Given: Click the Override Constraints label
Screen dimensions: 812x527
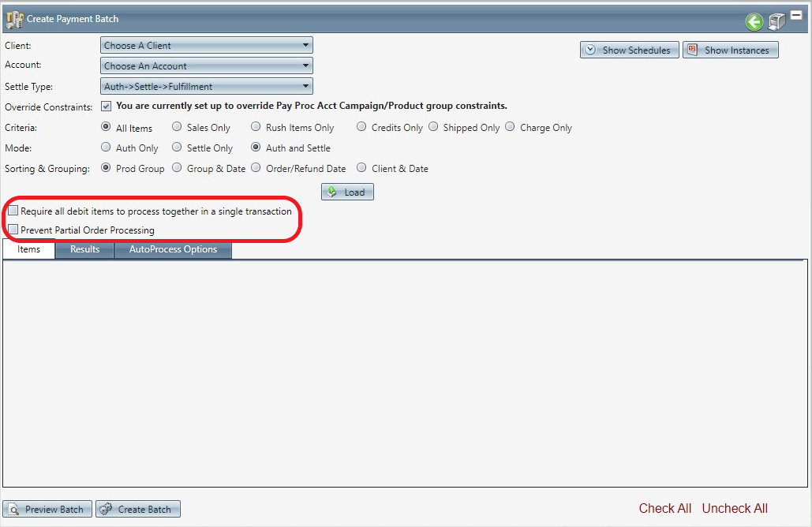Looking at the screenshot, I should point(49,107).
